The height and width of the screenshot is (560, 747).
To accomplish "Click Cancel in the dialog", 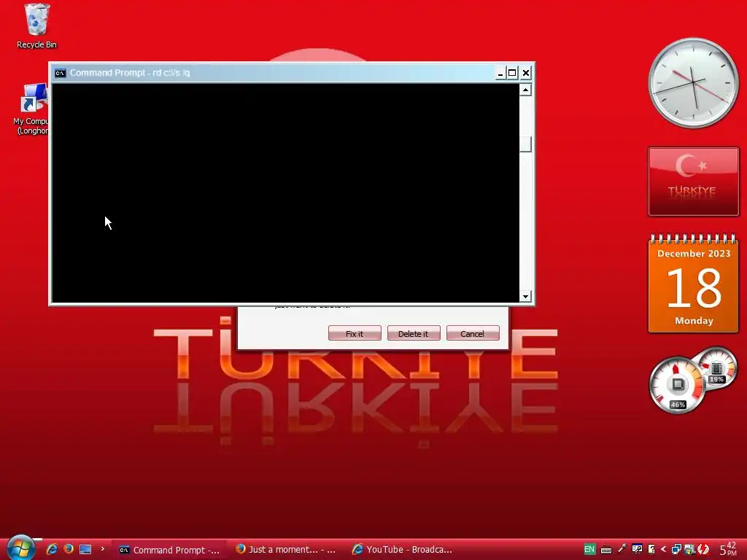I will tap(473, 333).
